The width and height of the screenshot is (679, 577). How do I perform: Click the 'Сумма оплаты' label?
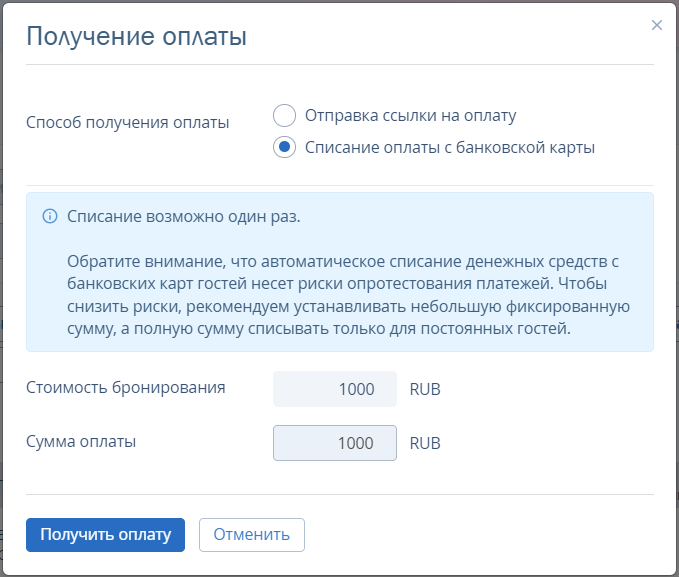tap(81, 441)
